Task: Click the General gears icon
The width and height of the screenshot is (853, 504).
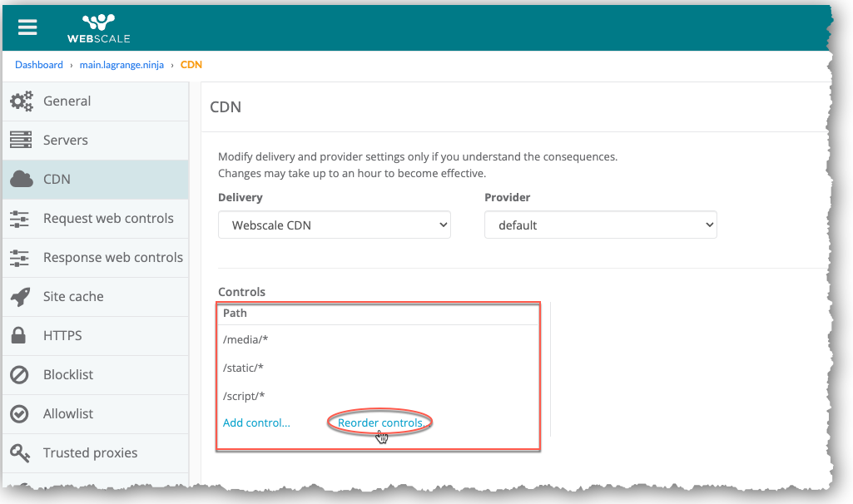Action: point(21,101)
